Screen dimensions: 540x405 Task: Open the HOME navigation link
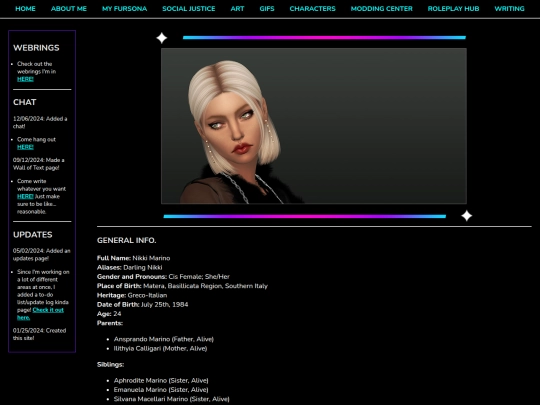pos(25,9)
